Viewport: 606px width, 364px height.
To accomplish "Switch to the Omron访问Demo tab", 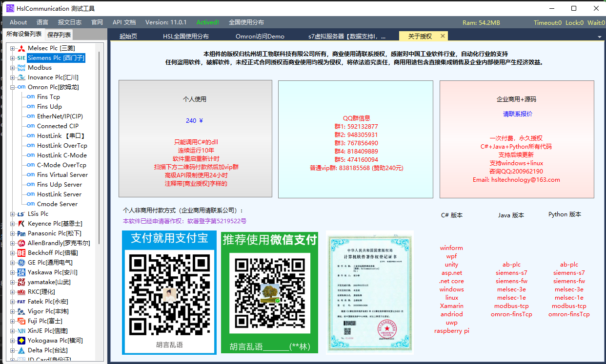I will coord(260,37).
